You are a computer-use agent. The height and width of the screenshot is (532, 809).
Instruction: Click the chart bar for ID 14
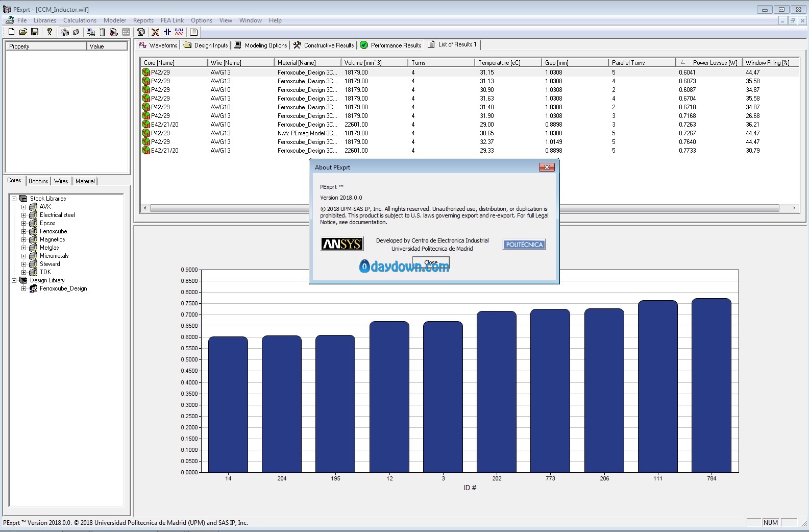[x=228, y=404]
